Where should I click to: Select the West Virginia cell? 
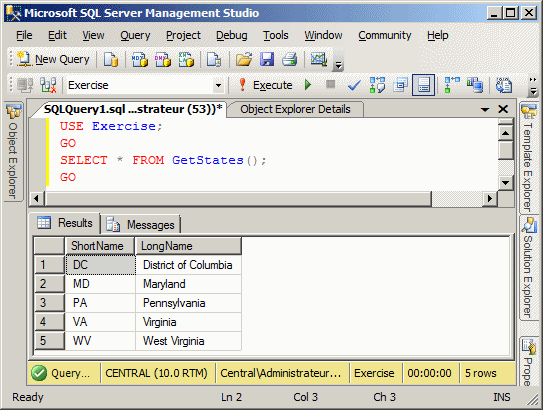click(188, 341)
